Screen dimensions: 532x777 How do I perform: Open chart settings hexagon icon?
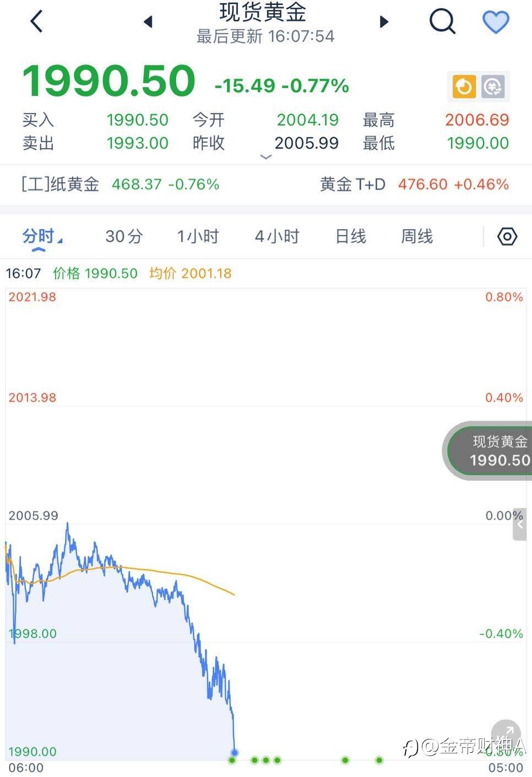point(507,236)
